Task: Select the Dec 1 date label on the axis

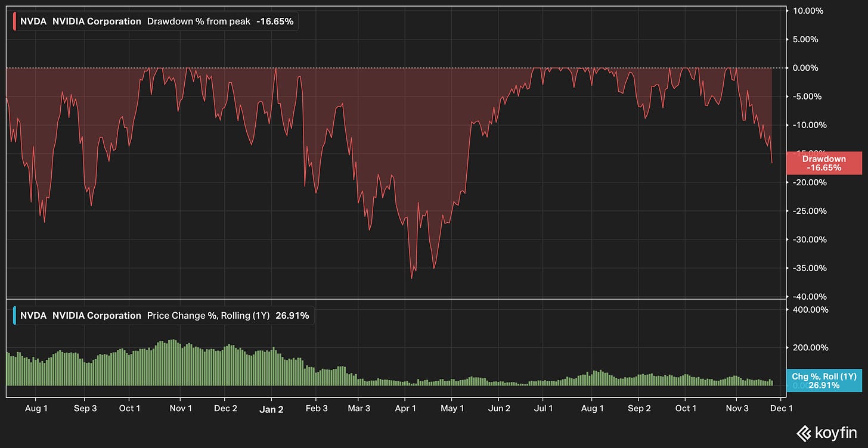Action: pyautogui.click(x=781, y=408)
